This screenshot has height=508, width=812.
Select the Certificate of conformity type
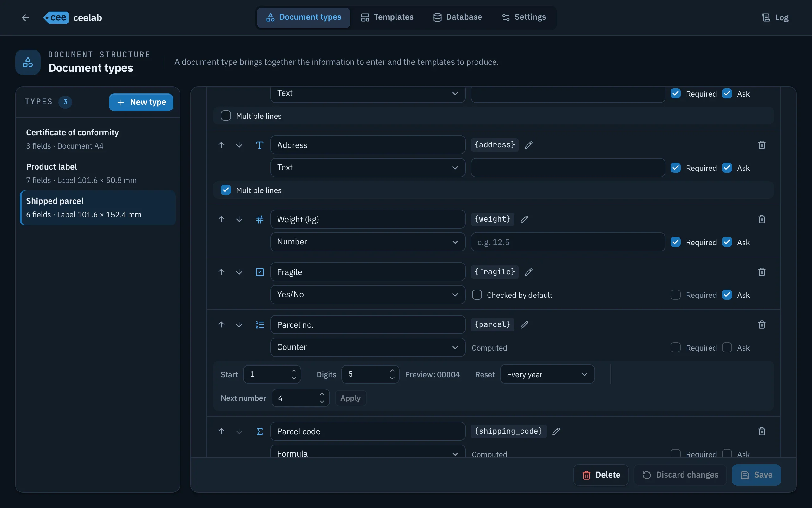[98, 139]
